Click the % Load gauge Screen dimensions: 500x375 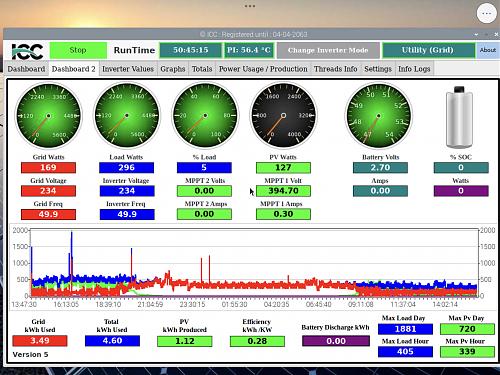(x=205, y=116)
